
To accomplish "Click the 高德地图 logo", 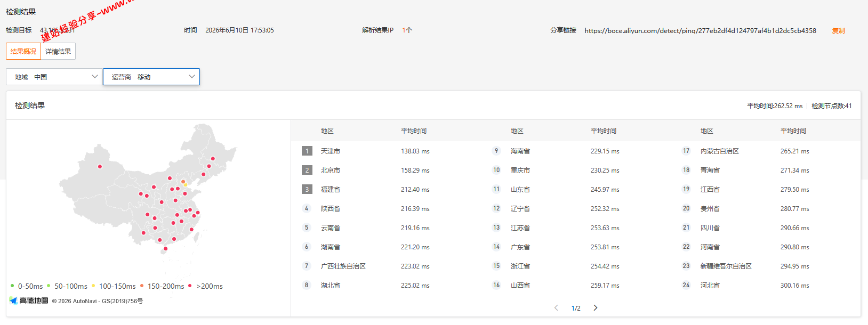I will pos(29,300).
